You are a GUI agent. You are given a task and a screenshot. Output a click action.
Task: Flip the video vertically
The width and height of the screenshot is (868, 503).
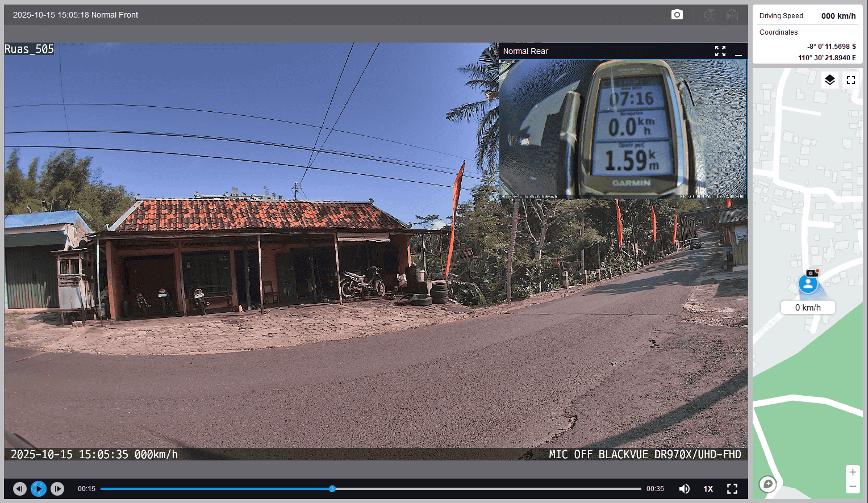[710, 15]
